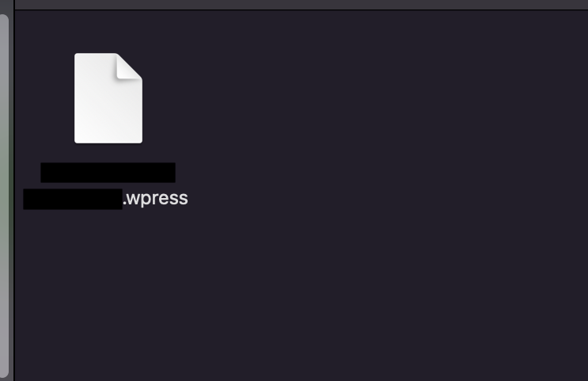Click the first line of the file name

pyautogui.click(x=108, y=173)
